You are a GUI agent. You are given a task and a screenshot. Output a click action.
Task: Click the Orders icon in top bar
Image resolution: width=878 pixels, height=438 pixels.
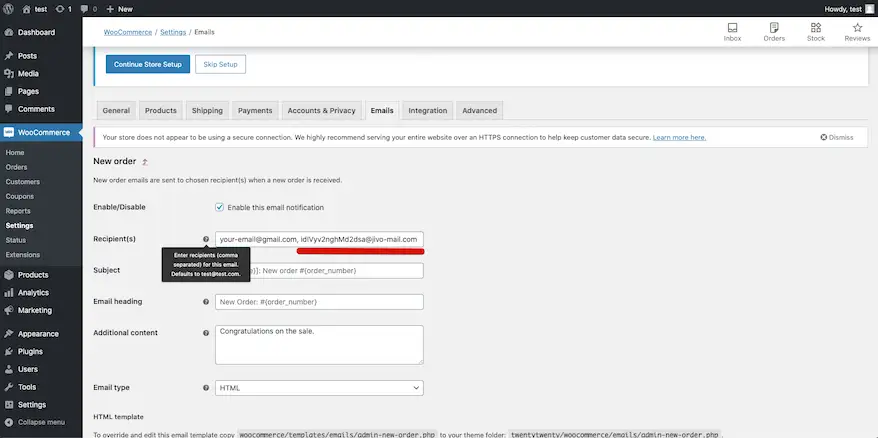point(774,31)
